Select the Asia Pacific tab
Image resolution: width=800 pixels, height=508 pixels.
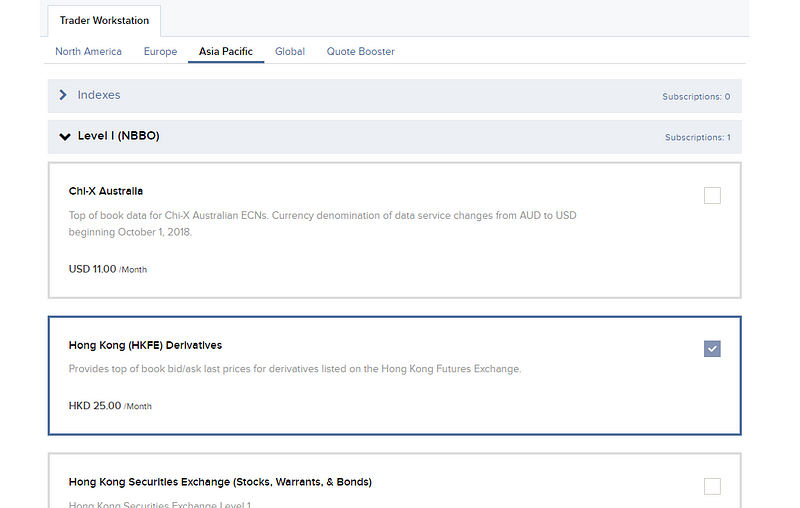click(226, 52)
